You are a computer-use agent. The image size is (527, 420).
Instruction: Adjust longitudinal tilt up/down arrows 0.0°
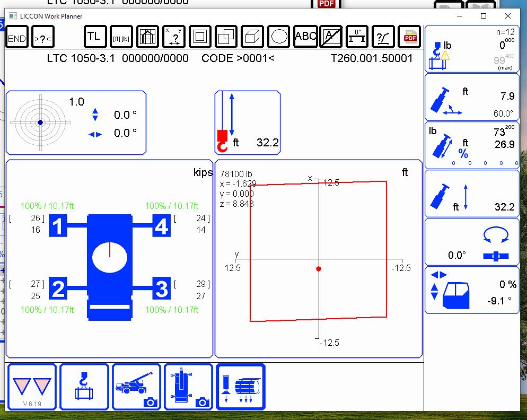[95, 115]
